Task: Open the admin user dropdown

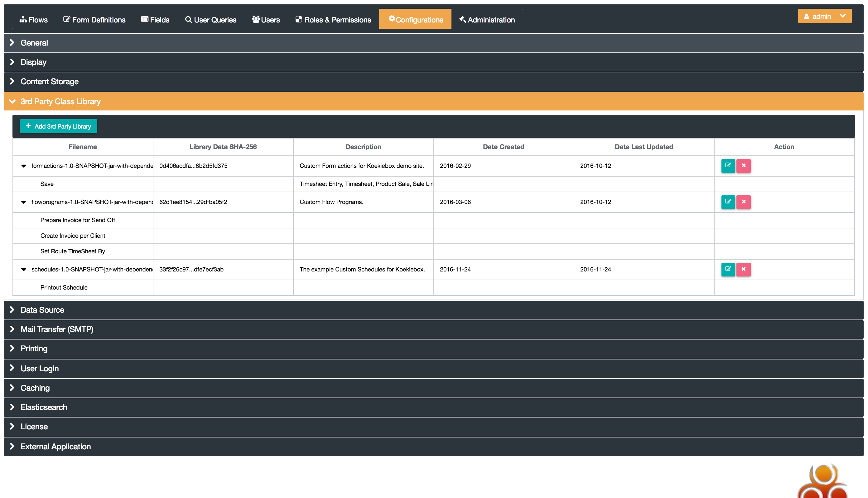Action: (x=824, y=17)
